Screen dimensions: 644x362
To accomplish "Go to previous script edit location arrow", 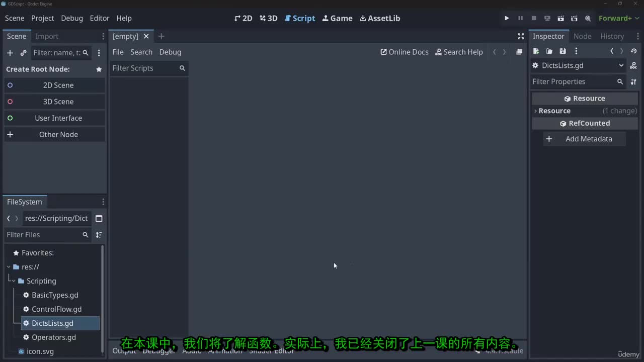I will (x=494, y=52).
